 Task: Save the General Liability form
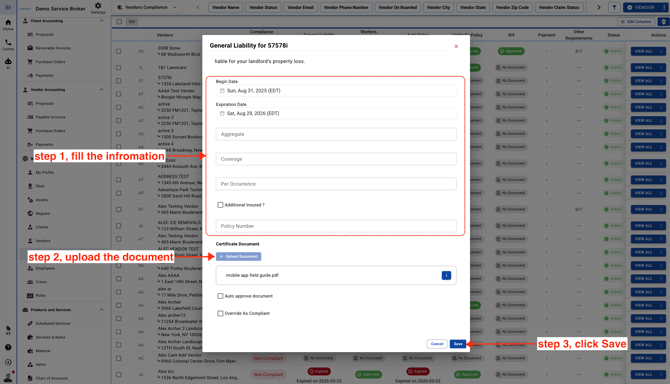coord(458,344)
